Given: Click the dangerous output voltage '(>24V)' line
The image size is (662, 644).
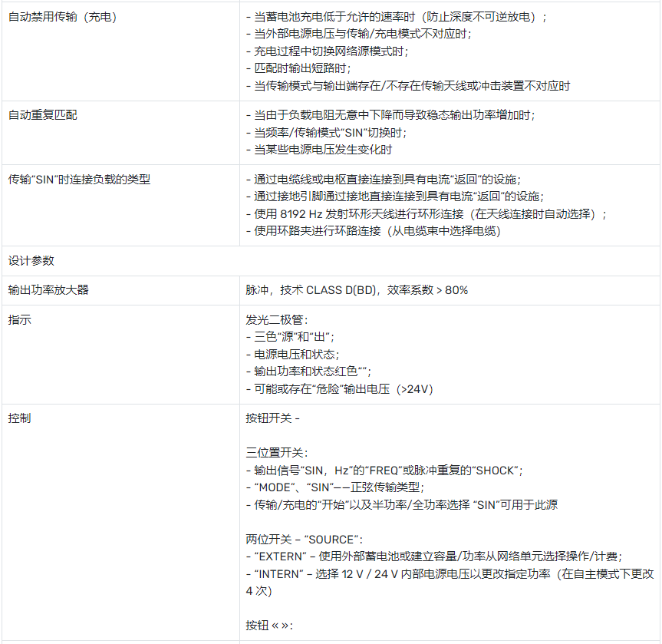Looking at the screenshot, I should click(339, 389).
